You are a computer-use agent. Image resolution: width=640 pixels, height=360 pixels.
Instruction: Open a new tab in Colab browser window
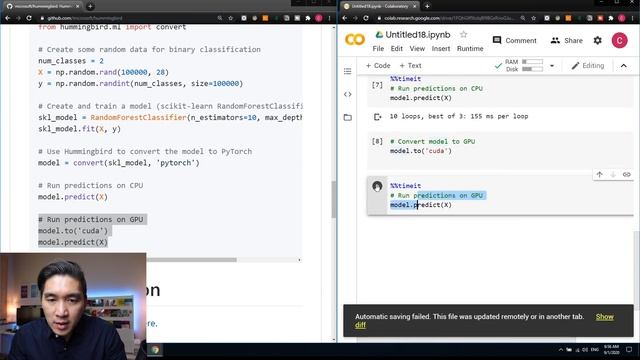click(x=427, y=6)
